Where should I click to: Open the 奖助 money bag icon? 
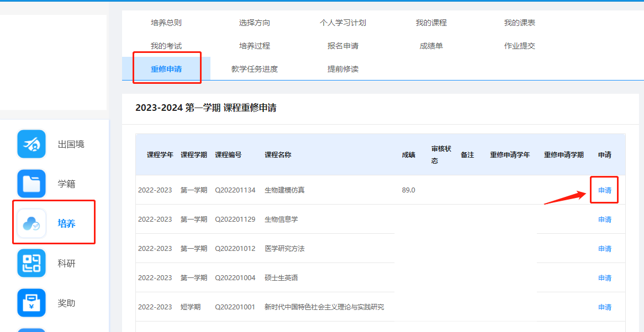[31, 303]
